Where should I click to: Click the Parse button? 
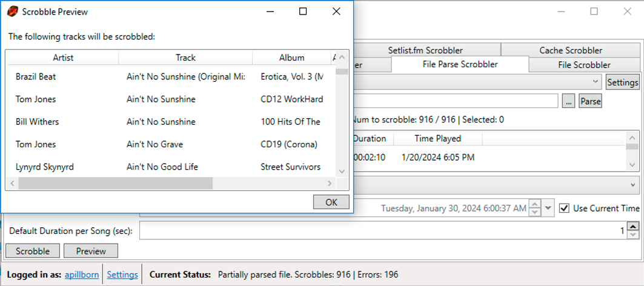click(591, 102)
